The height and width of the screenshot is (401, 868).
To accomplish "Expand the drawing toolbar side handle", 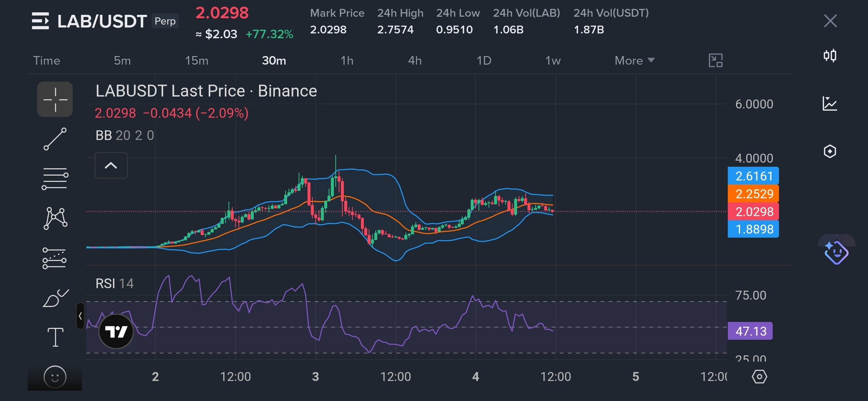I will [80, 316].
